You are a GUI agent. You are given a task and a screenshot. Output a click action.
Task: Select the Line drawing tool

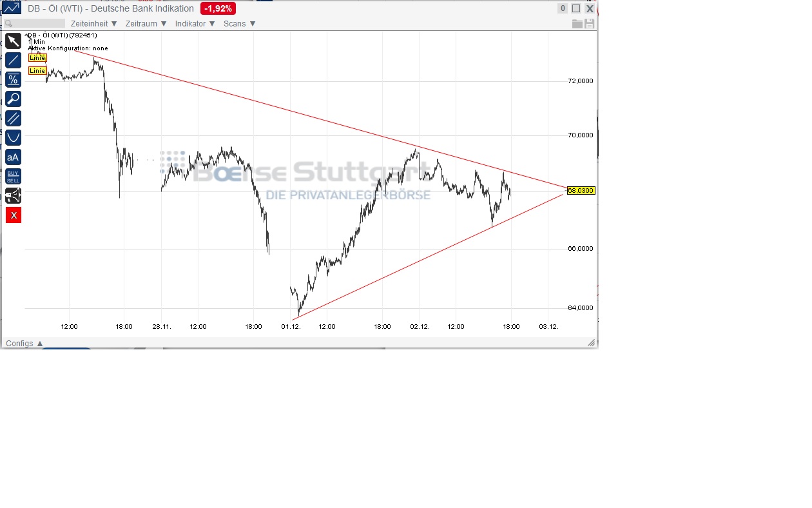tap(13, 60)
